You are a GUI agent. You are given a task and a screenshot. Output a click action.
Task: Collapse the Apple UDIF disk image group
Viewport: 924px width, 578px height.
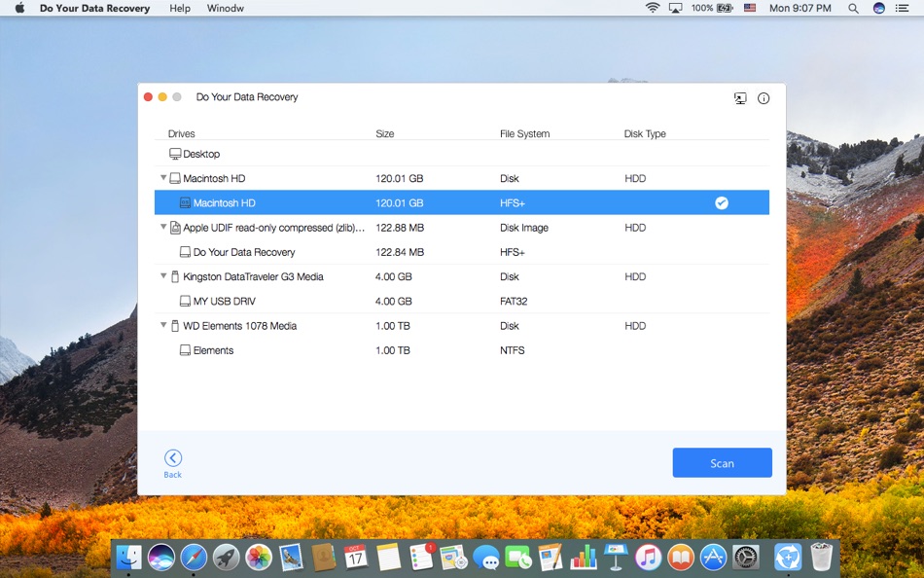(163, 227)
